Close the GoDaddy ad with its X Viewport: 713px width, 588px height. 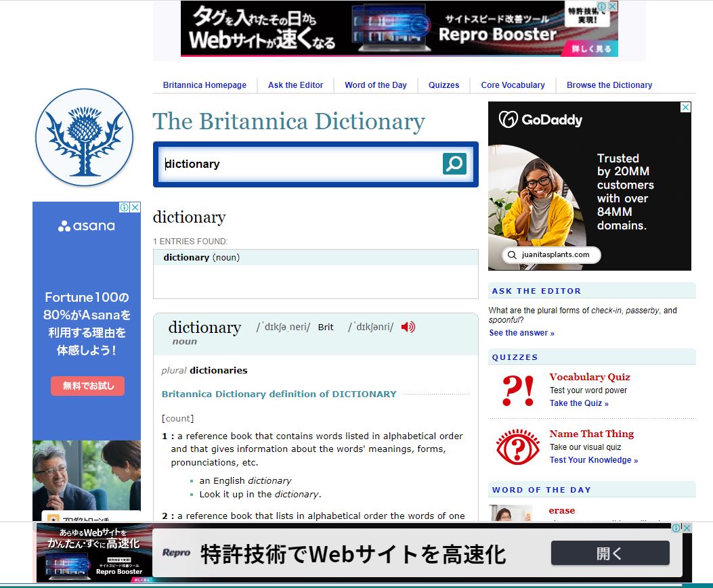coord(685,107)
